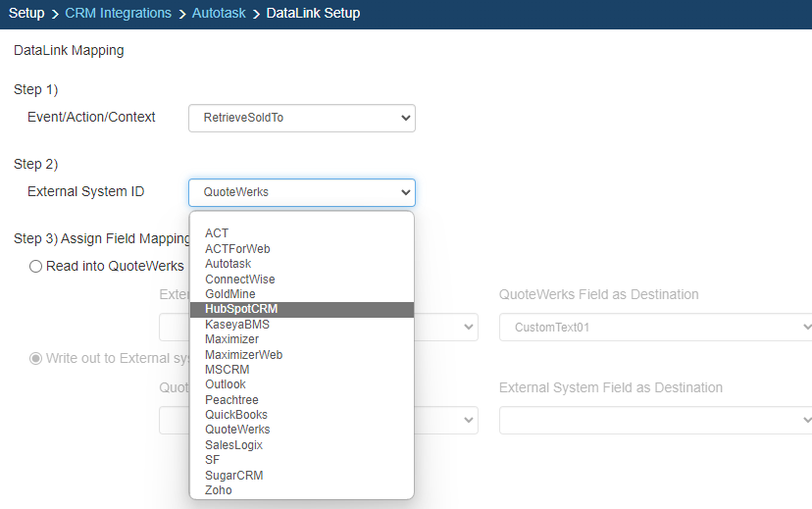Open the Autotask breadcrumb link
This screenshot has width=812, height=509.
tap(218, 14)
